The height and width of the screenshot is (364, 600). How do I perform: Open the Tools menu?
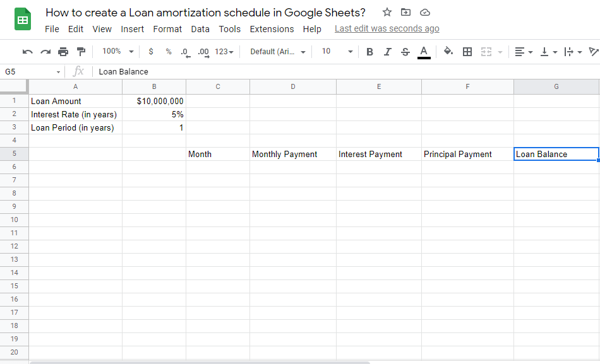[x=230, y=29]
